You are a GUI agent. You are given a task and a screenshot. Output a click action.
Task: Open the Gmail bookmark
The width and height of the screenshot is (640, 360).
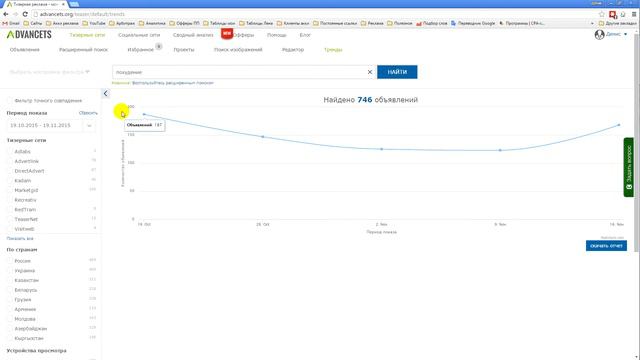11,23
